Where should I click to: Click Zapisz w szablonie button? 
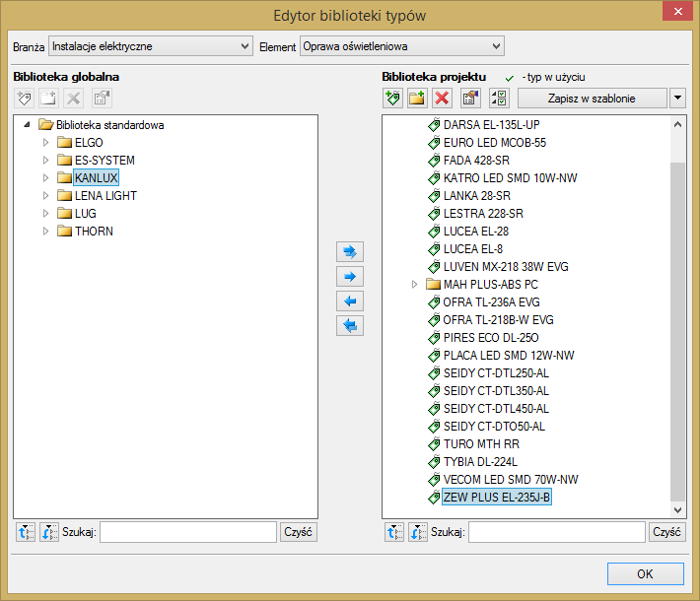click(x=592, y=99)
